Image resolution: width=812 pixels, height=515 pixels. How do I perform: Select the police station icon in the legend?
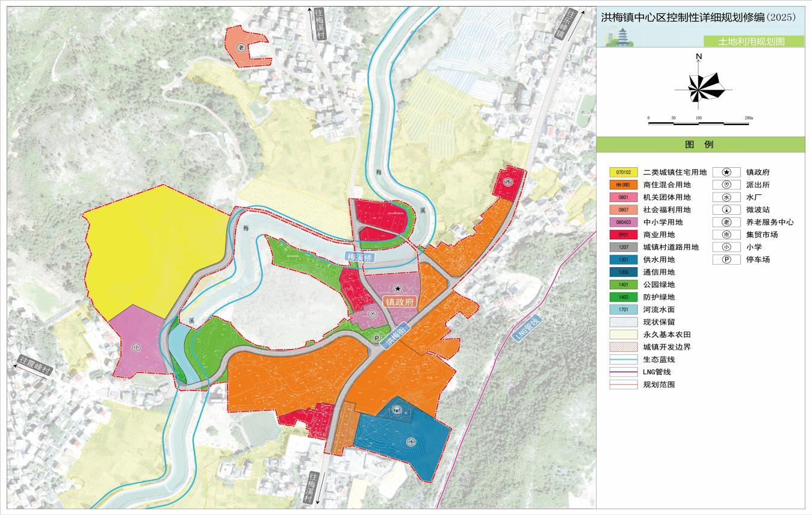tap(727, 185)
